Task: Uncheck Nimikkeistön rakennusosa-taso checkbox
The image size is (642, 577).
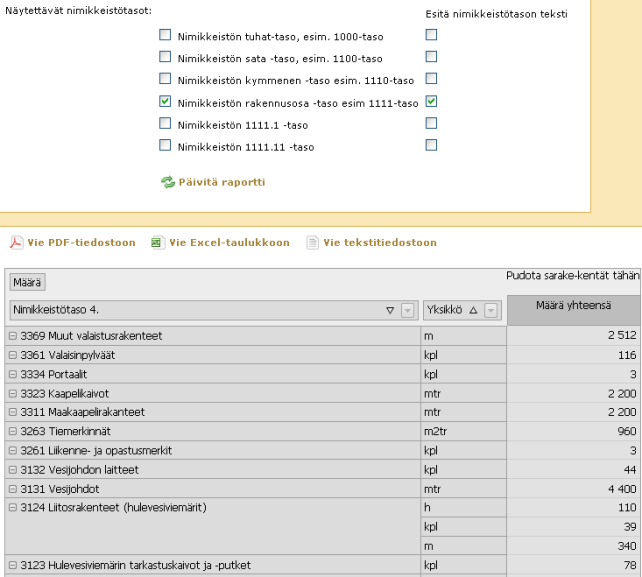Action: click(x=165, y=102)
